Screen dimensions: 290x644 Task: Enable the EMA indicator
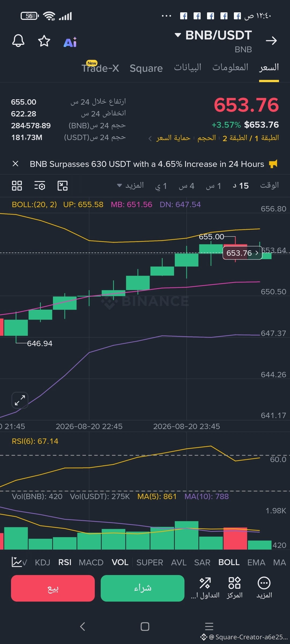click(256, 562)
